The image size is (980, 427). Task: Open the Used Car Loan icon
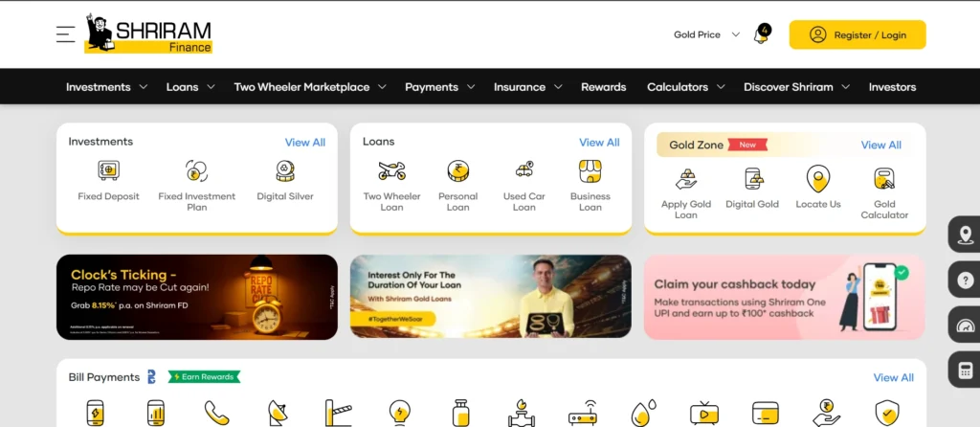(523, 171)
